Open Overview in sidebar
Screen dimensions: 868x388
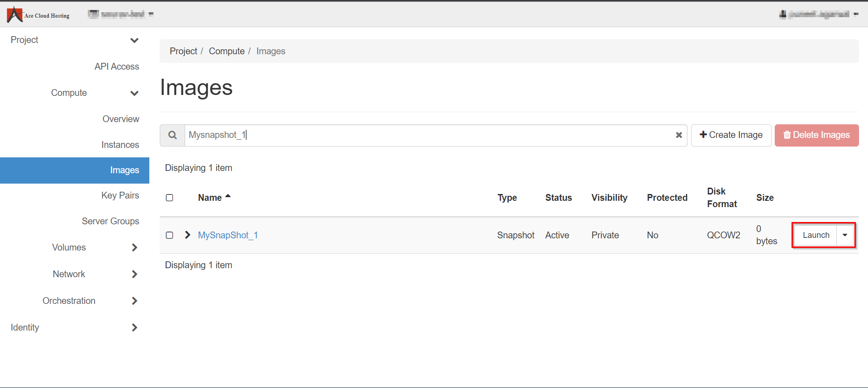pos(121,119)
